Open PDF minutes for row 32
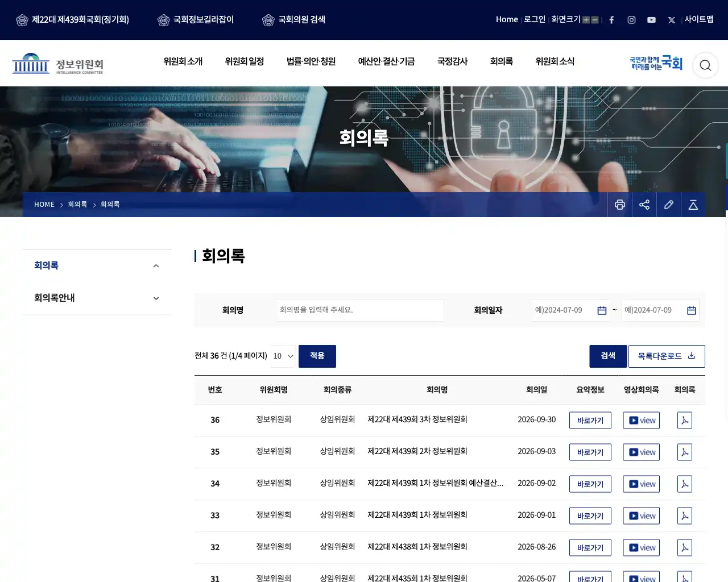The height and width of the screenshot is (582, 728). tap(685, 548)
